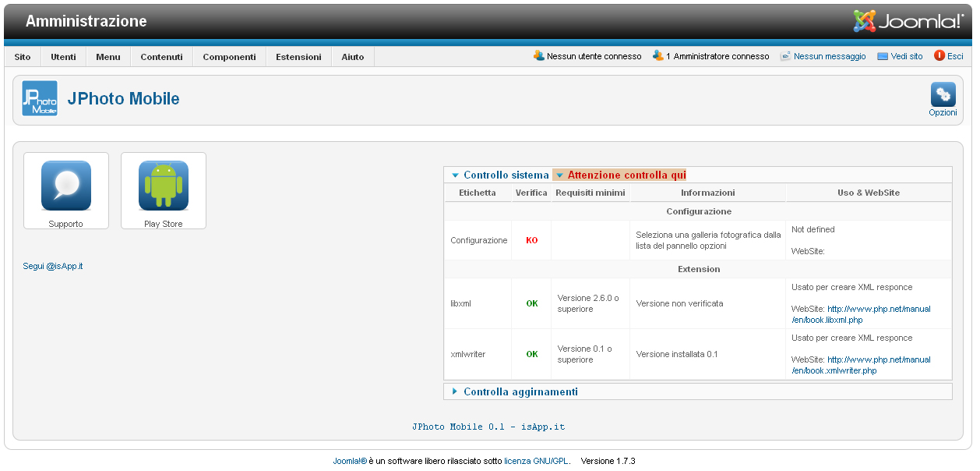Click the Vedi sito link
Viewport: 980px width, 471px height.
[x=907, y=57]
